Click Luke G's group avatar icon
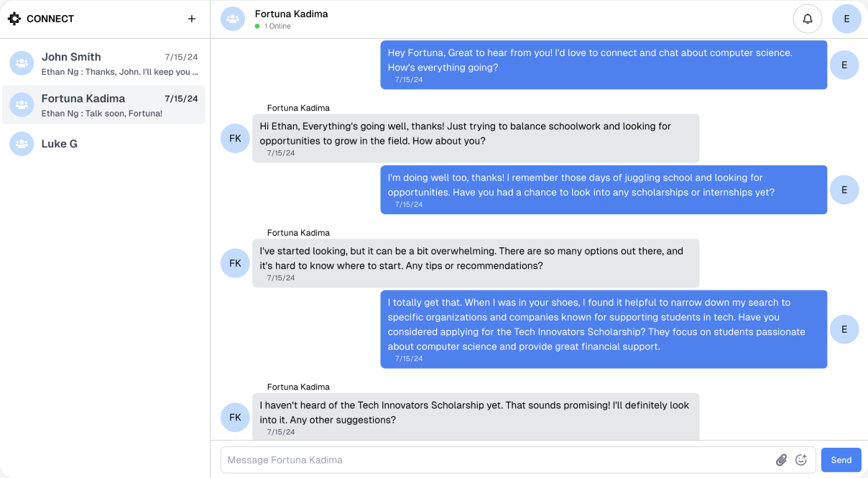The image size is (868, 478). [x=22, y=144]
